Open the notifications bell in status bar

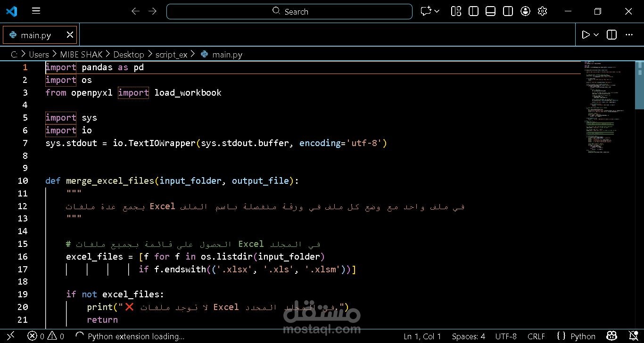coord(634,336)
